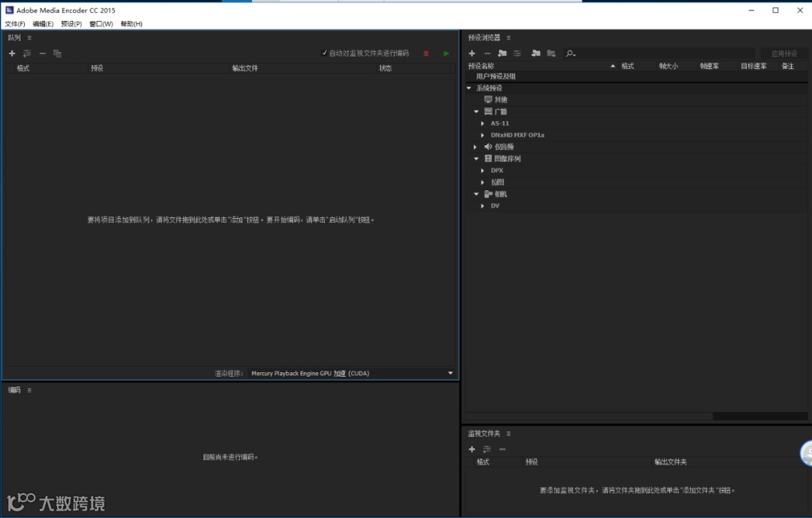812x518 pixels.
Task: Click 目标速率 column header
Action: 753,66
